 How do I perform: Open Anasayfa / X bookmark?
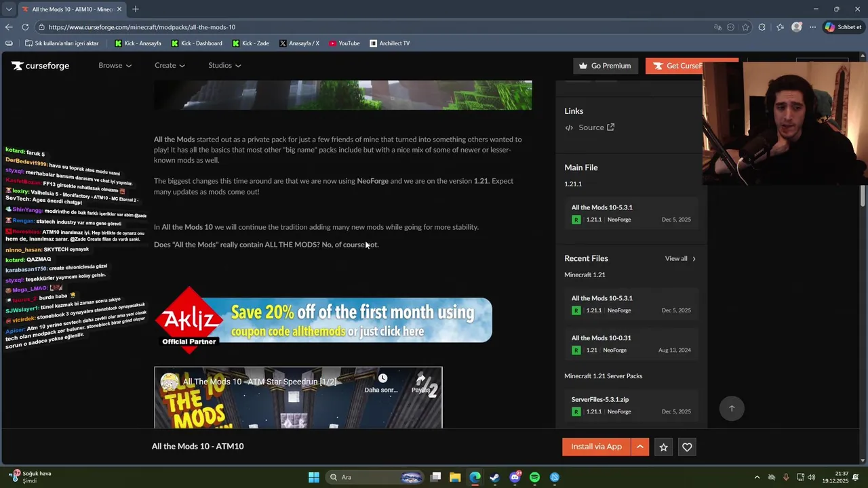[299, 43]
